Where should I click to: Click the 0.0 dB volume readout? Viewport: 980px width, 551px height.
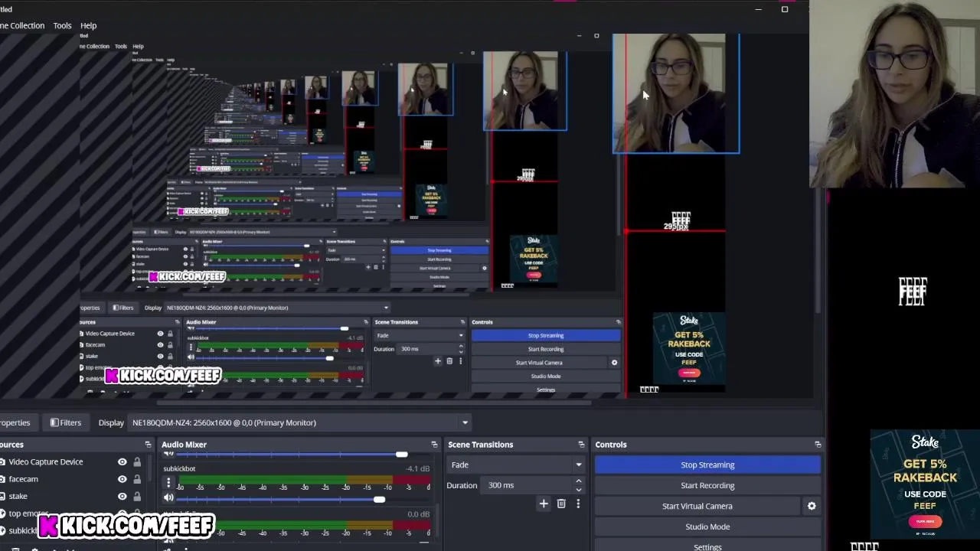pos(418,514)
